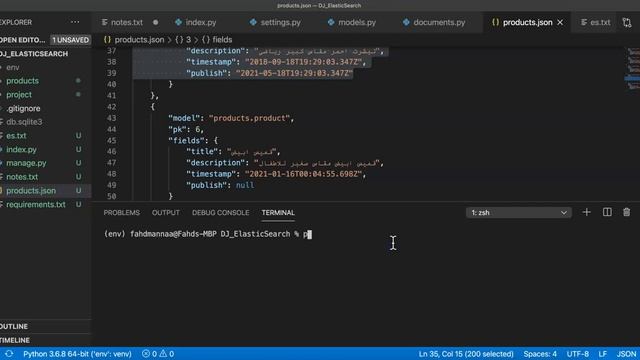Click null value on line 49
Viewport: 640px width, 360px height.
pyautogui.click(x=244, y=185)
